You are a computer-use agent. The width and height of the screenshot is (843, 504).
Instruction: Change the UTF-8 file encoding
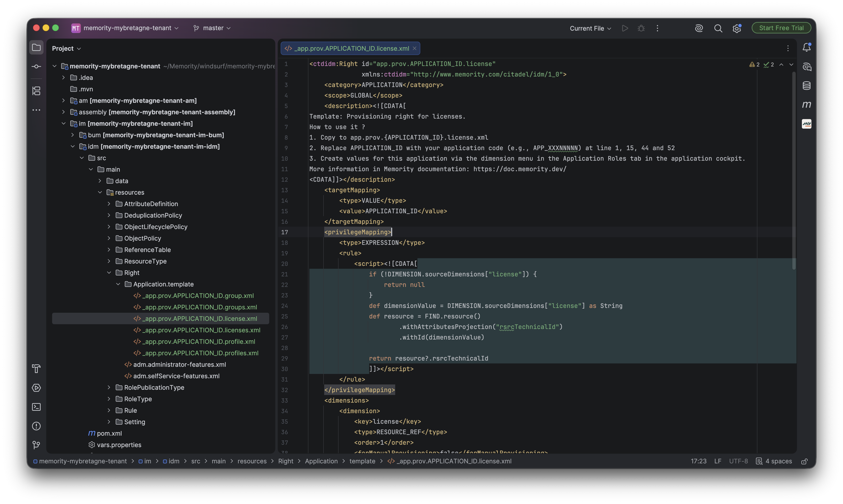coord(739,461)
